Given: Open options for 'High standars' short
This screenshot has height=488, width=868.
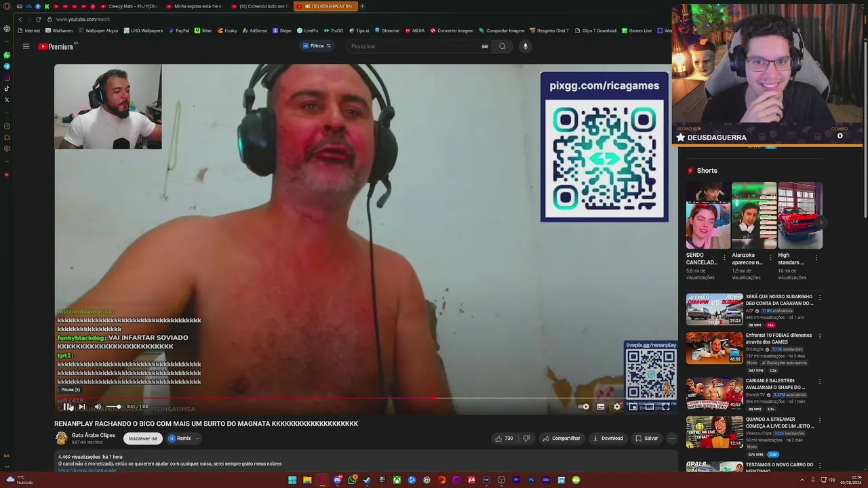Looking at the screenshot, I should (816, 258).
